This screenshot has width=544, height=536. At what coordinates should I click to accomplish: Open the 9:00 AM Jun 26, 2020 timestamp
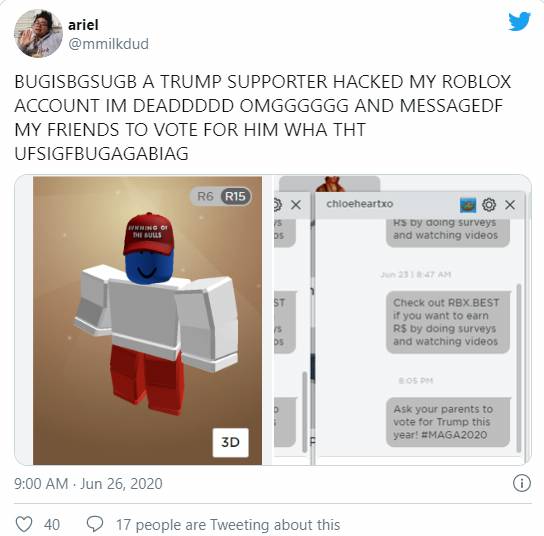[x=88, y=484]
